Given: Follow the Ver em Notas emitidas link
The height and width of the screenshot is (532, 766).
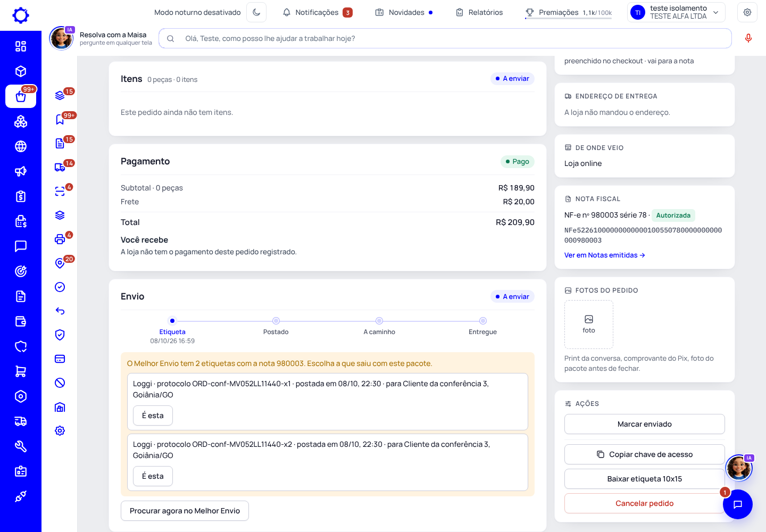Looking at the screenshot, I should pos(605,255).
